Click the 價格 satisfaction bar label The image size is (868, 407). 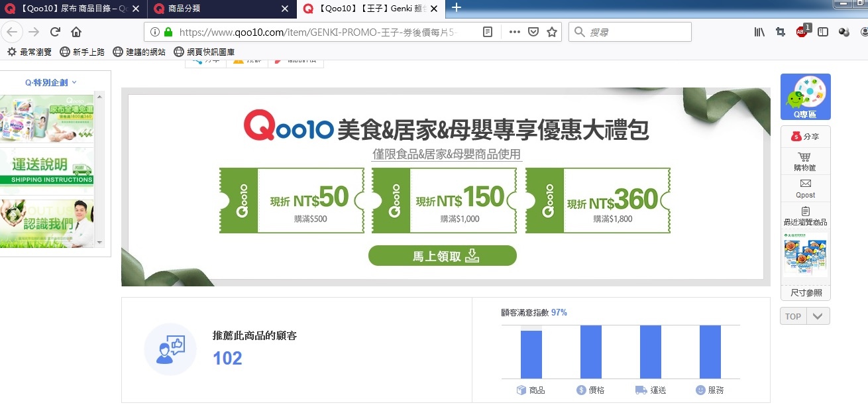[x=590, y=390]
